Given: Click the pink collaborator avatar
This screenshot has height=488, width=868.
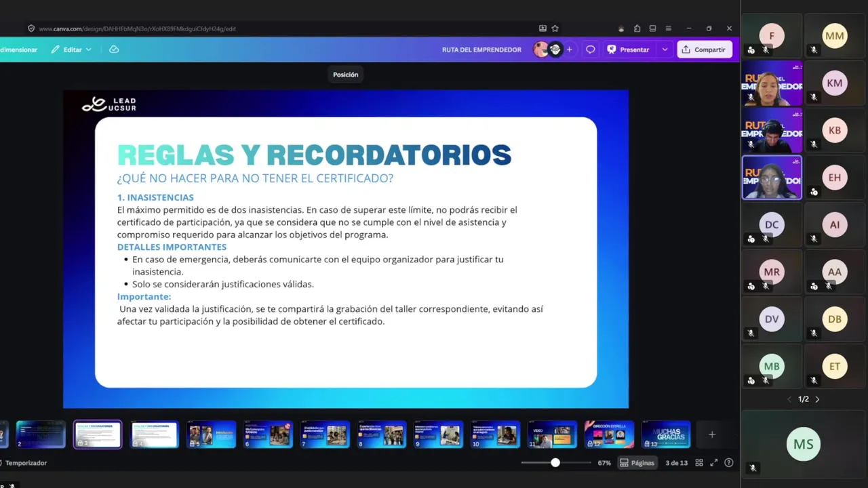Looking at the screenshot, I should click(x=540, y=49).
